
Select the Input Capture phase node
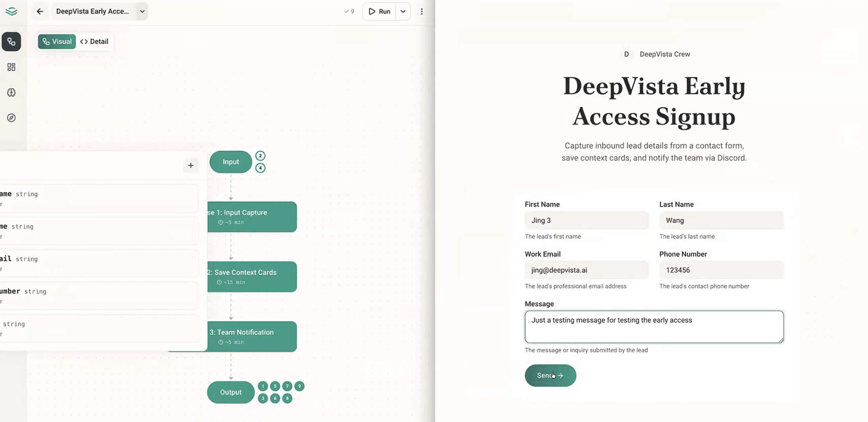pos(252,217)
